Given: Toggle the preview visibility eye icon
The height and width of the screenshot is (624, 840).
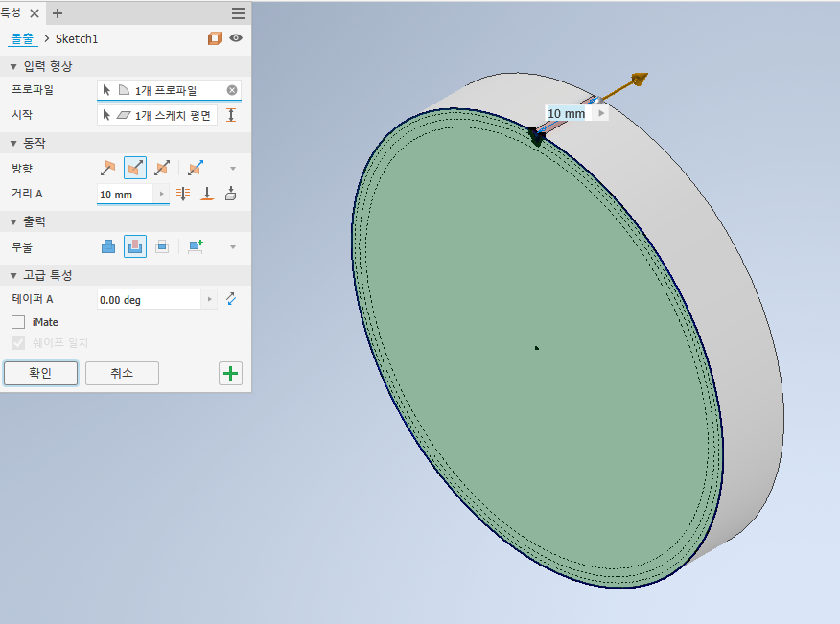Looking at the screenshot, I should [236, 38].
